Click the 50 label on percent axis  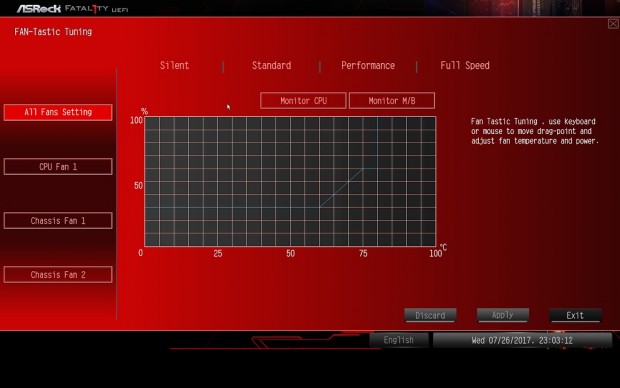(138, 185)
